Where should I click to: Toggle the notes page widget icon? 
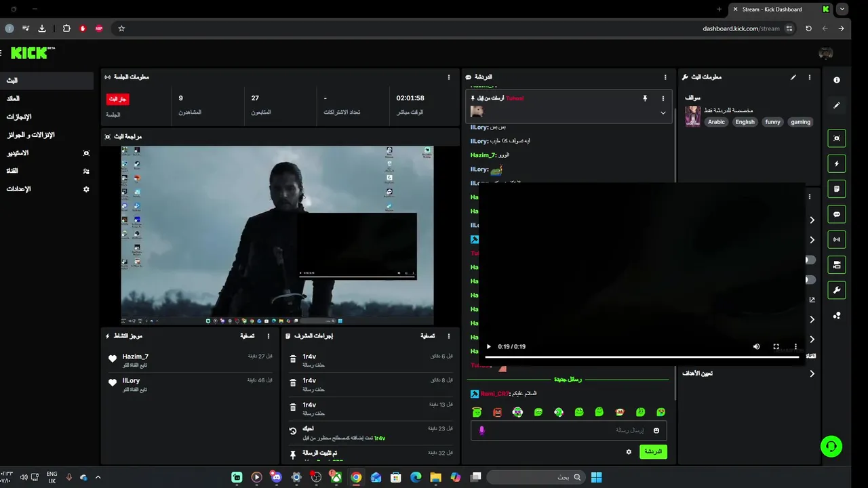tap(837, 188)
